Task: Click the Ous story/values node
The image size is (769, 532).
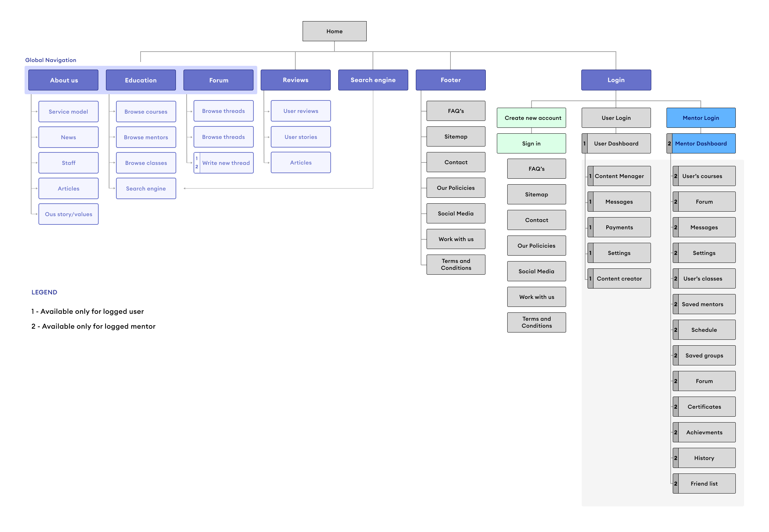Action: tap(68, 214)
